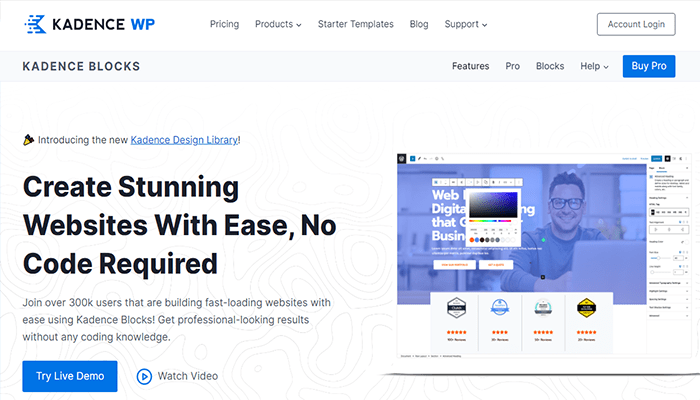Open Starter Templates from the top navigation
The width and height of the screenshot is (700, 400).
[x=356, y=24]
